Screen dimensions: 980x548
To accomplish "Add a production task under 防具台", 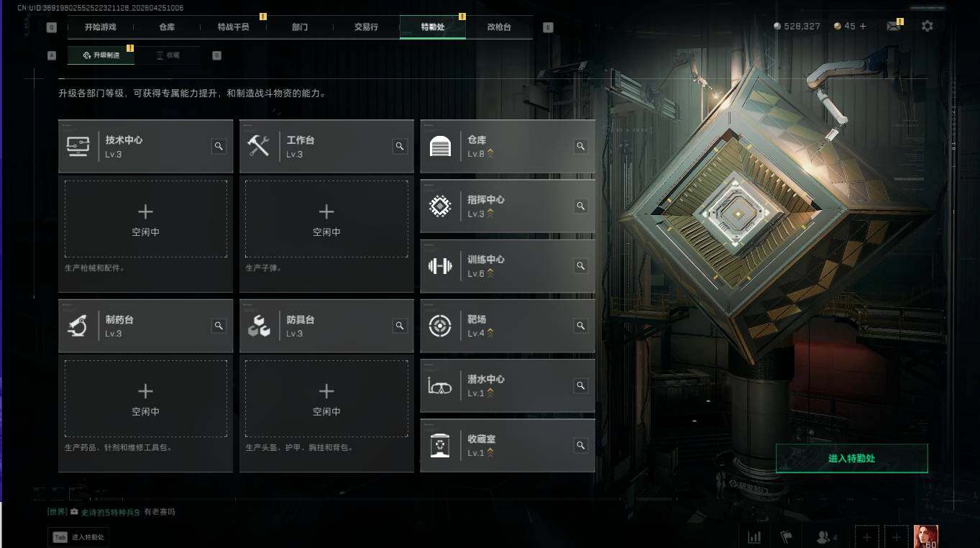I will click(326, 398).
